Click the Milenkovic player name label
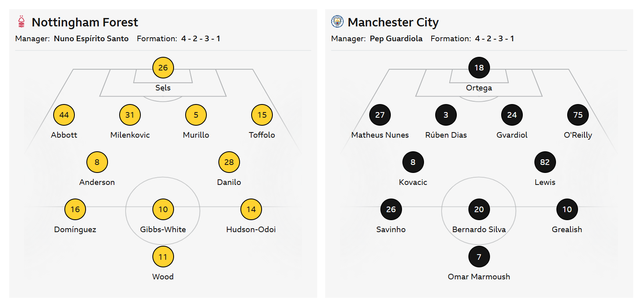 click(130, 135)
